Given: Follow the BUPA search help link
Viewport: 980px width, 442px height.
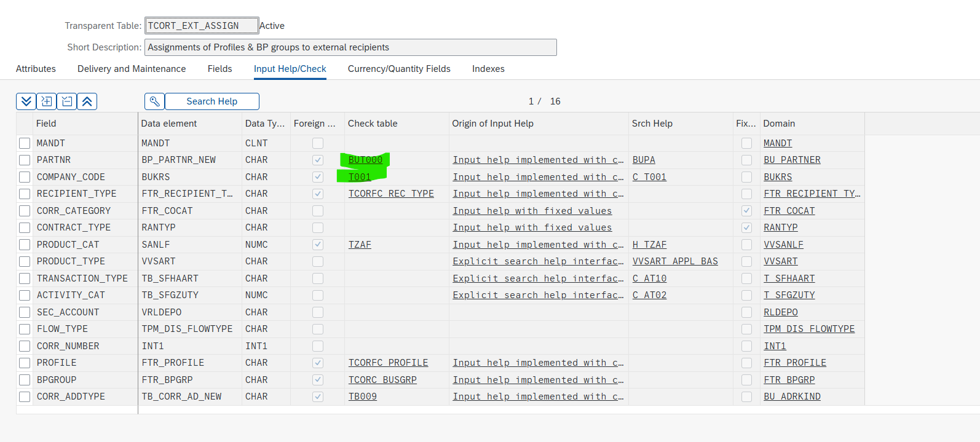Looking at the screenshot, I should (x=643, y=160).
